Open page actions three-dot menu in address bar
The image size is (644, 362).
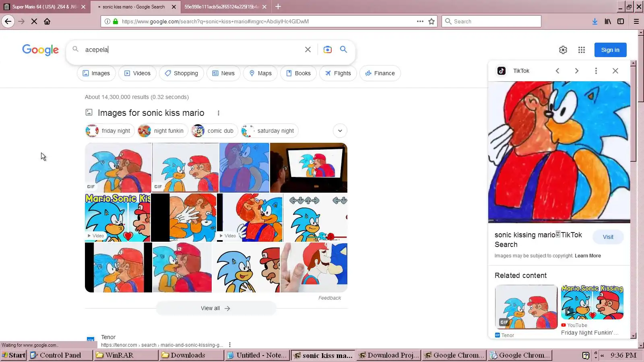tap(420, 21)
